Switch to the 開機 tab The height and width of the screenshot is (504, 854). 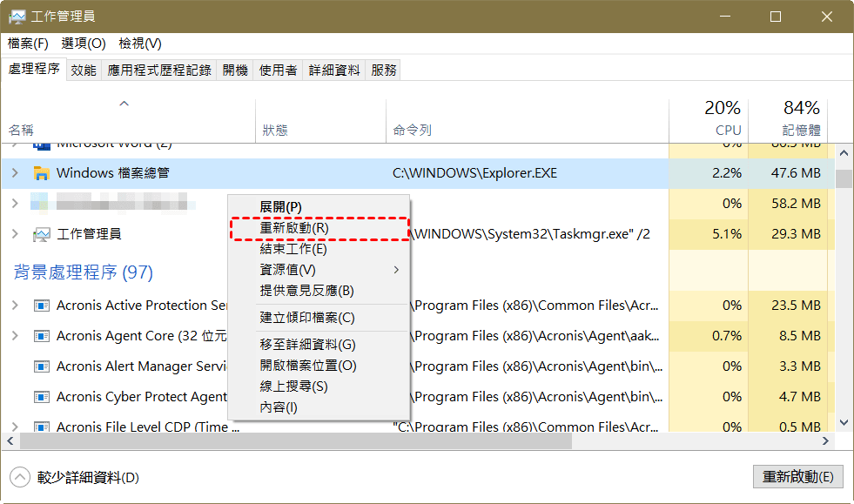coord(235,71)
